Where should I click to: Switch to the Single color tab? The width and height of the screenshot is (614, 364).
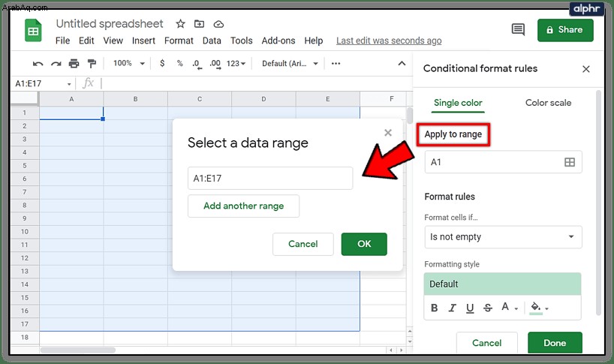coord(458,103)
